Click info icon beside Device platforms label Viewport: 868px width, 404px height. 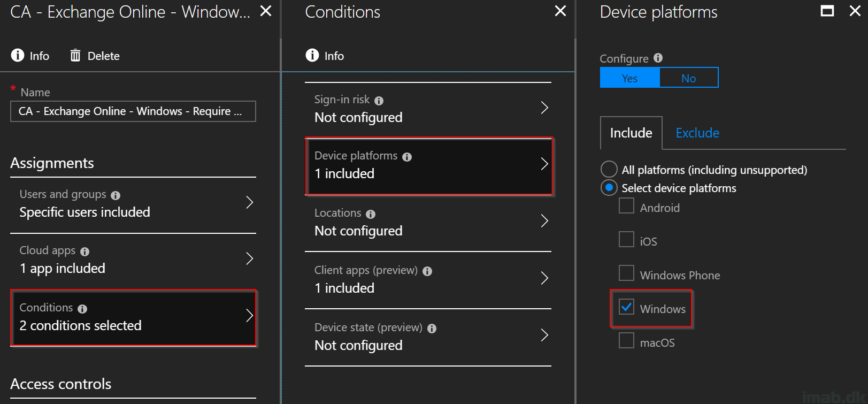pos(407,157)
